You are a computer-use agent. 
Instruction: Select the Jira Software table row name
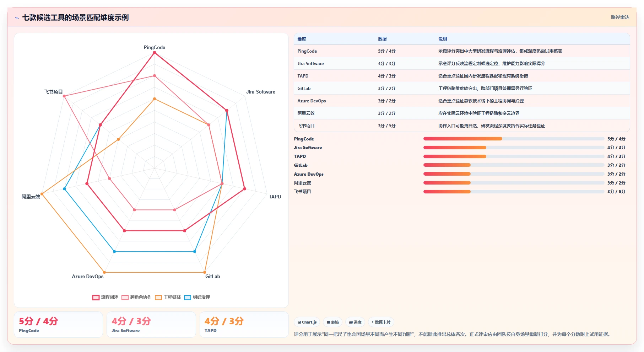(310, 64)
